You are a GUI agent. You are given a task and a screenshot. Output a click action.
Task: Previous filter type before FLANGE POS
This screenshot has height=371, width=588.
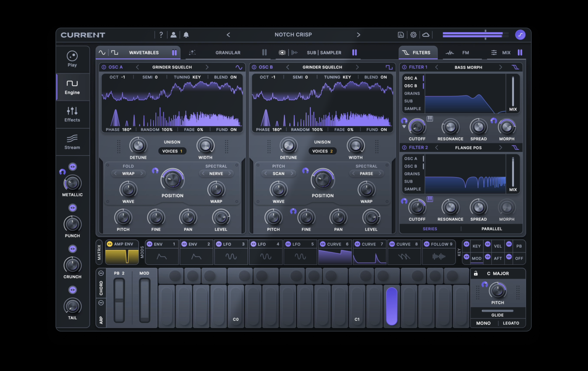tap(436, 148)
